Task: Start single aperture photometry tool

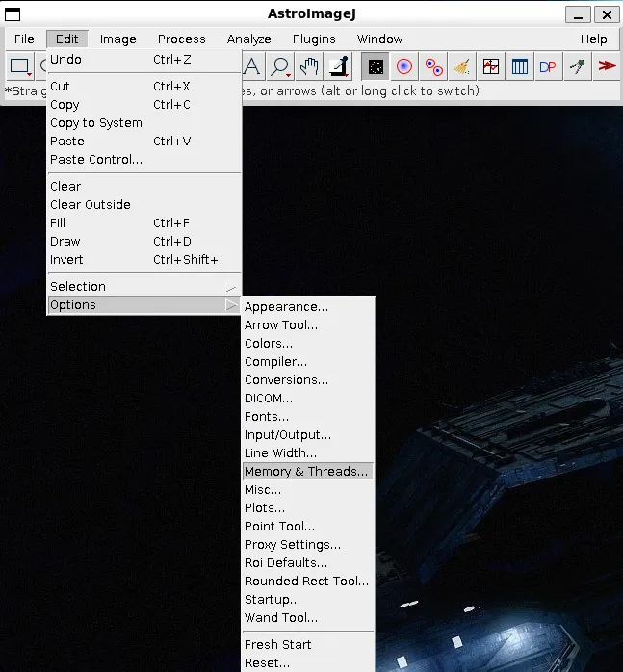Action: pos(404,66)
